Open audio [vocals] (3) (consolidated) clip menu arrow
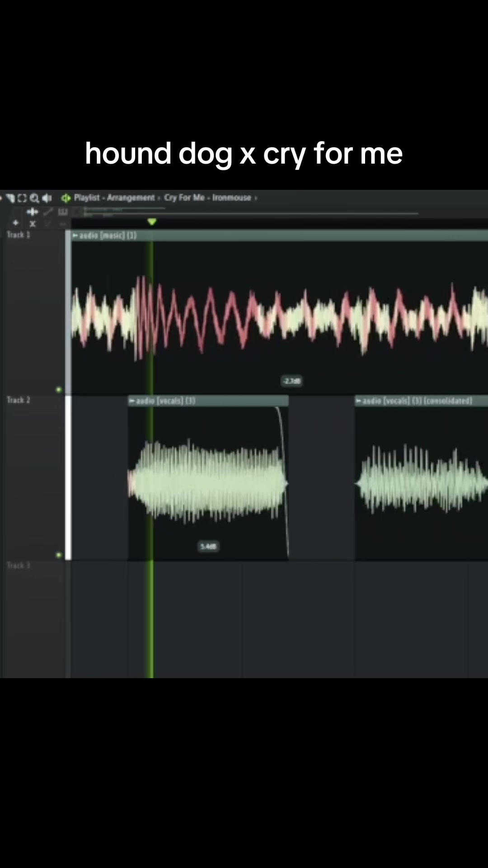488x868 pixels. (359, 401)
